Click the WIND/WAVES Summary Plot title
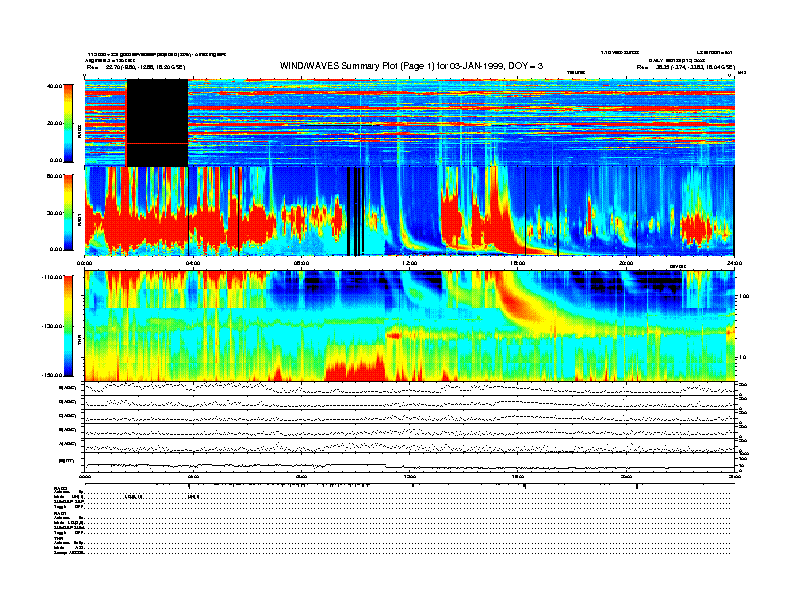This screenshot has width=792, height=612. click(x=411, y=66)
